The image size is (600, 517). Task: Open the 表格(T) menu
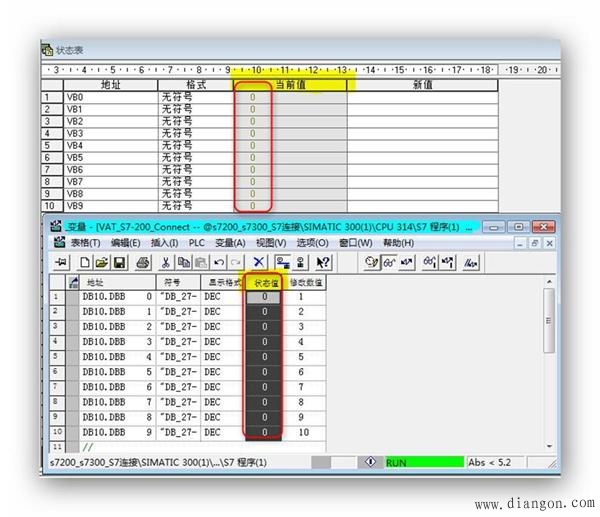[85, 242]
